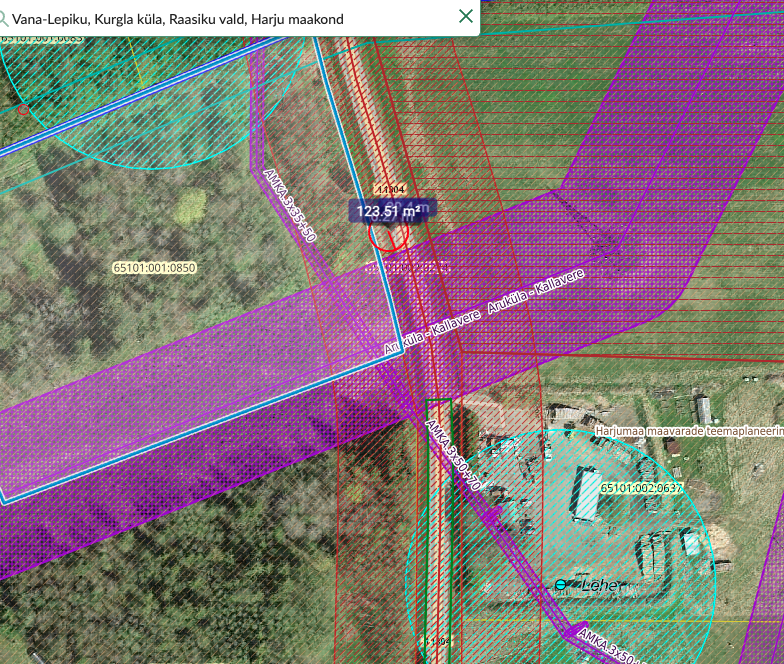Click the 123.51 m² measurement tooltip

tap(388, 211)
